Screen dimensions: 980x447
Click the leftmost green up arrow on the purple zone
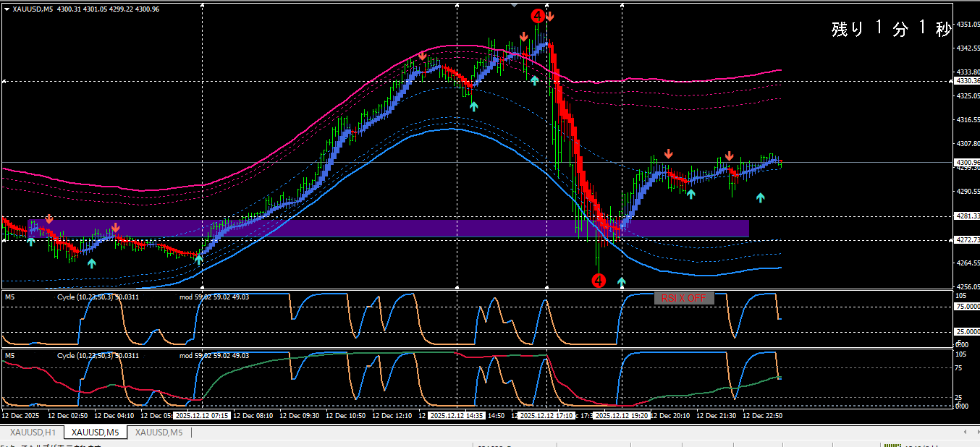(30, 241)
